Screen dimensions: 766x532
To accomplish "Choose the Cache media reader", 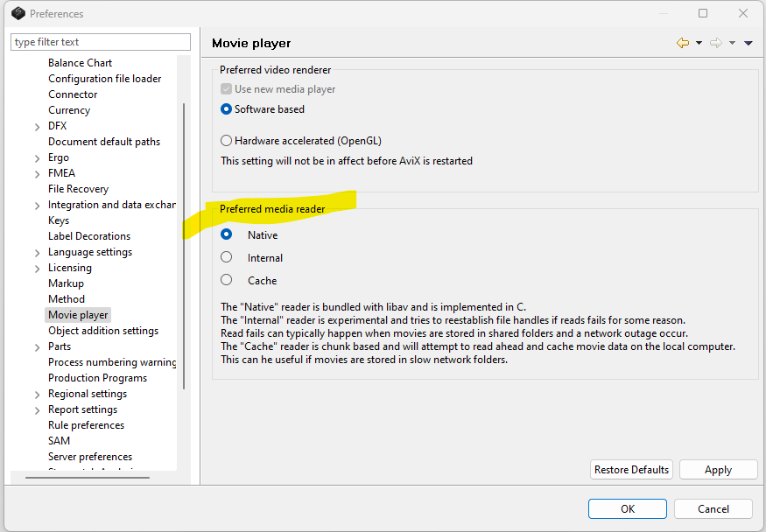I will (227, 280).
